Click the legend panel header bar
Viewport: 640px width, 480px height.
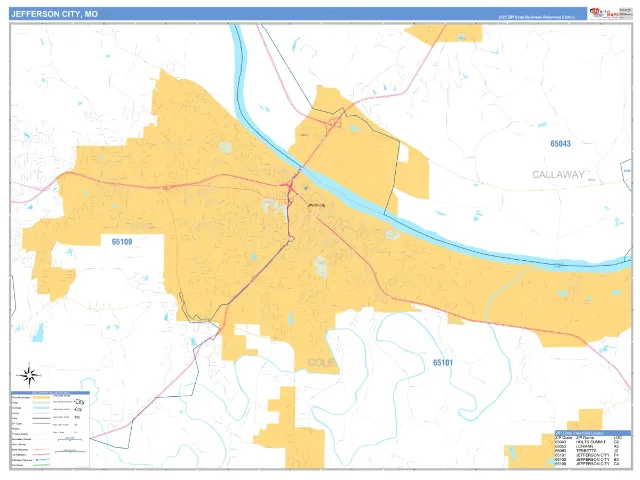tap(50, 393)
